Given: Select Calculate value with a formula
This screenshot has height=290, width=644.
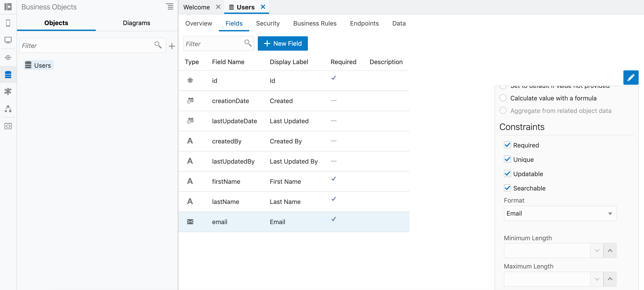Looking at the screenshot, I should click(503, 98).
